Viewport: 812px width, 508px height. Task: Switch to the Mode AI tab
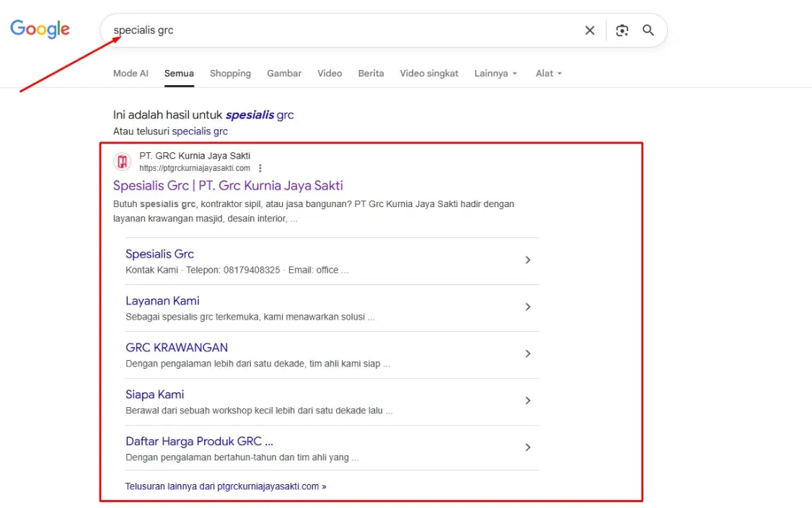tap(131, 74)
